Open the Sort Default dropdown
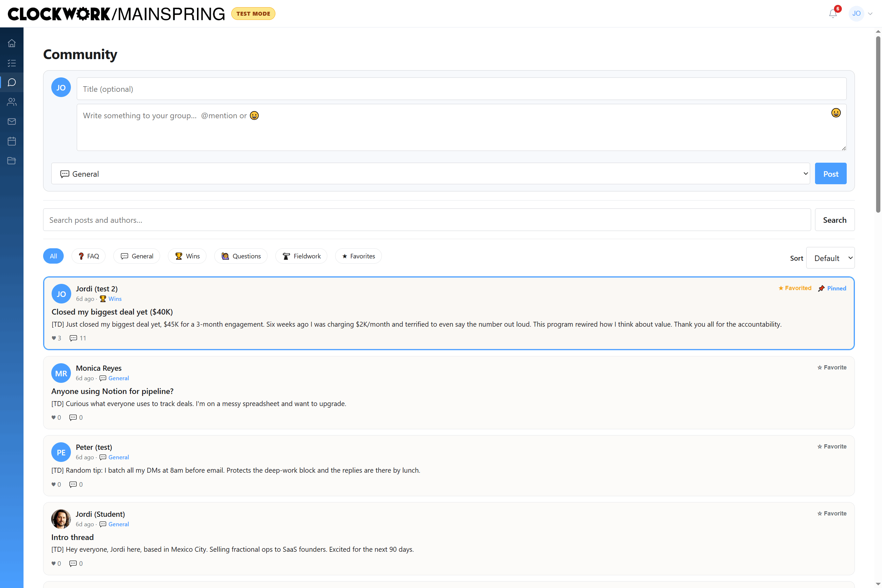The width and height of the screenshot is (882, 588). click(x=830, y=258)
